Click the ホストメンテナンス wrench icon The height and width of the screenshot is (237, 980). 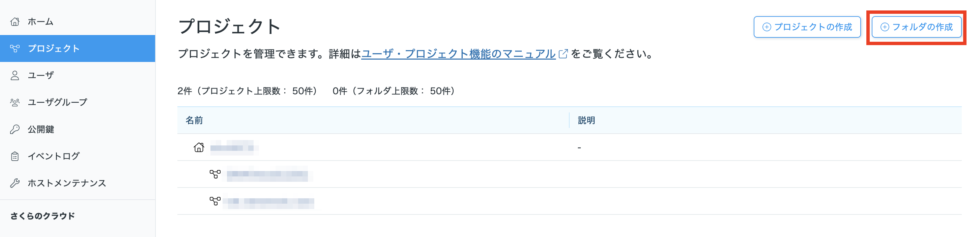click(15, 183)
